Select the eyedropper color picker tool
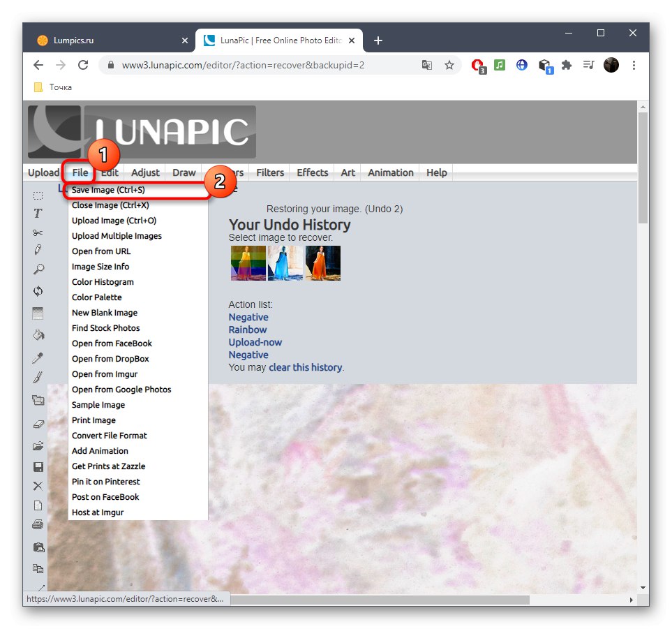 pos(38,357)
